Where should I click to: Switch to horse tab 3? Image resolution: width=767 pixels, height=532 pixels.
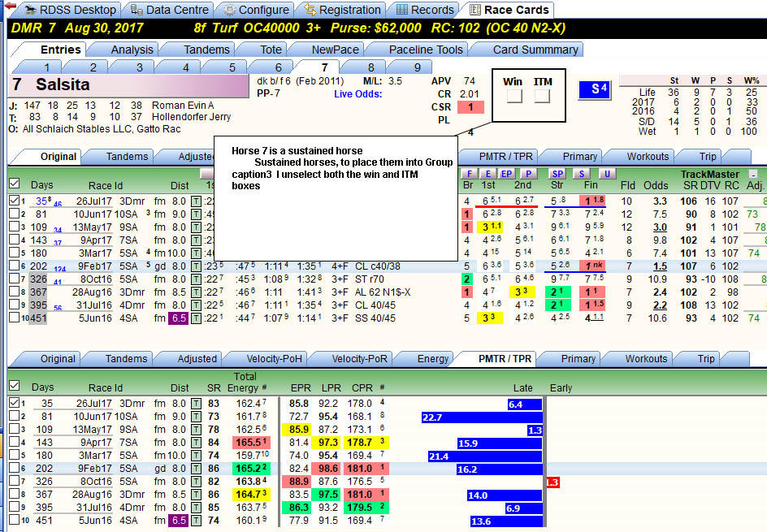coord(140,67)
